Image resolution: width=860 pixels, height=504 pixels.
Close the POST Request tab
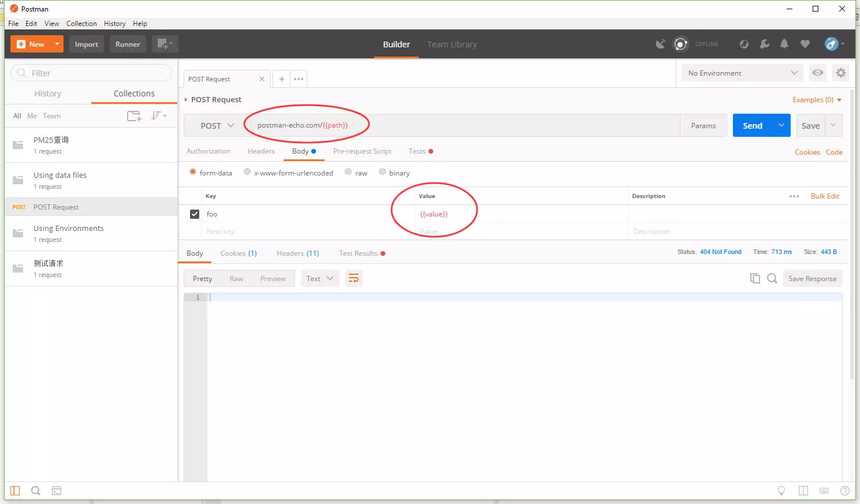262,79
